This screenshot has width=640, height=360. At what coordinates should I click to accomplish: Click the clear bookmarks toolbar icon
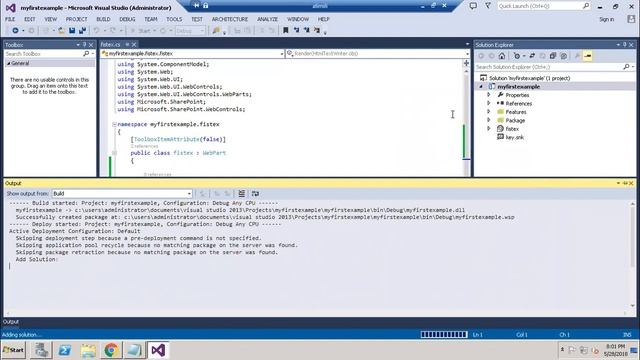coord(317,30)
